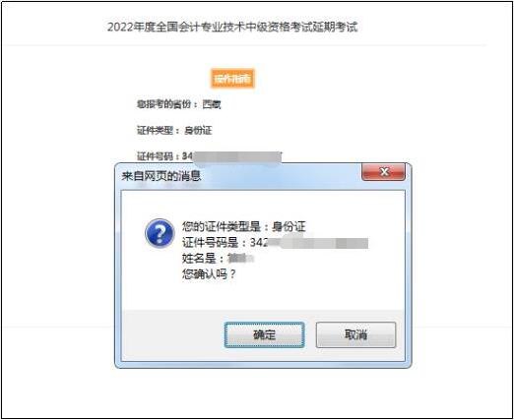This screenshot has width=514, height=420.
Task: Click the blurred ID number inside the dialog
Action: click(x=318, y=243)
